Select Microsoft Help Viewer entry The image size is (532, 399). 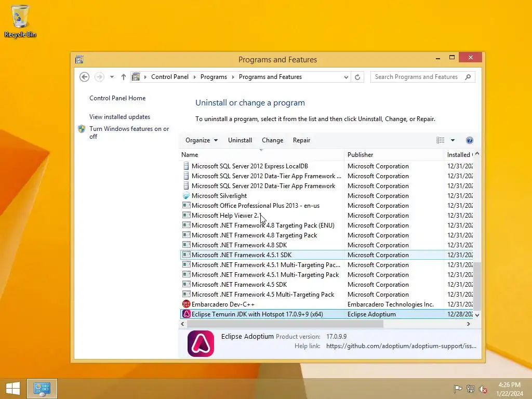pos(326,216)
